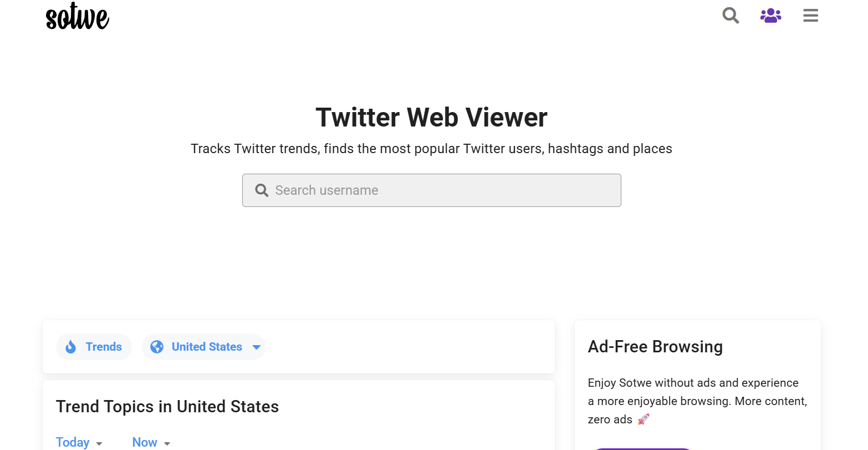
Task: Open the hamburger menu icon
Action: [x=810, y=16]
